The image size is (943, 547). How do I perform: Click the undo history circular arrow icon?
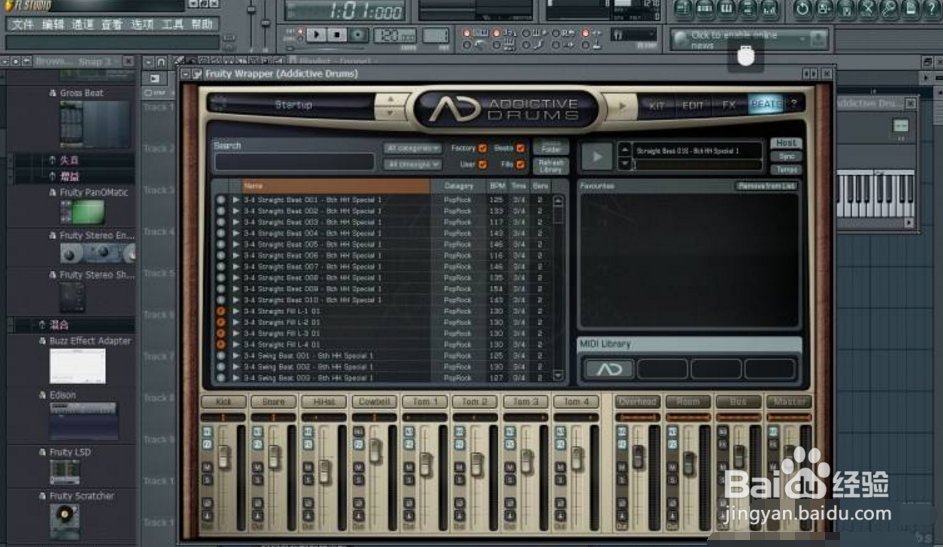tap(802, 8)
